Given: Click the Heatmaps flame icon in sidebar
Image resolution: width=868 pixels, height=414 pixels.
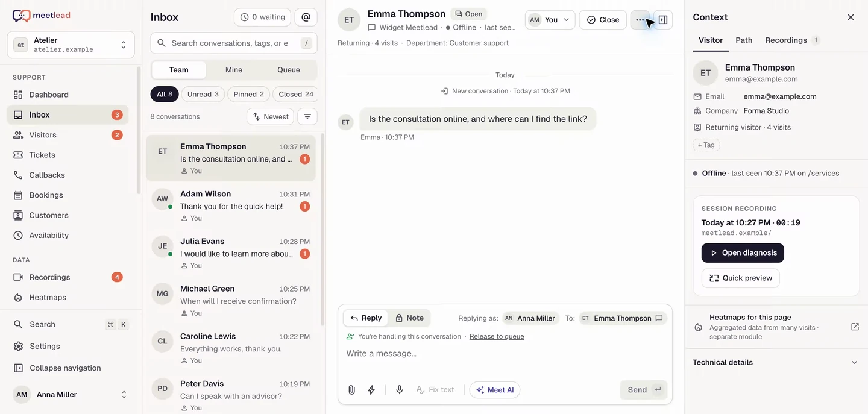Looking at the screenshot, I should click(18, 298).
